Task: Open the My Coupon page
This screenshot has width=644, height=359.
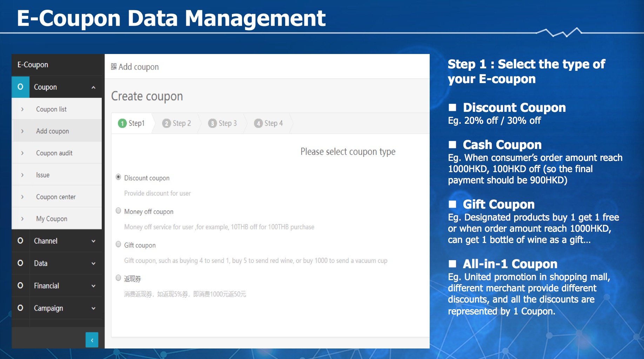Action: (x=52, y=219)
